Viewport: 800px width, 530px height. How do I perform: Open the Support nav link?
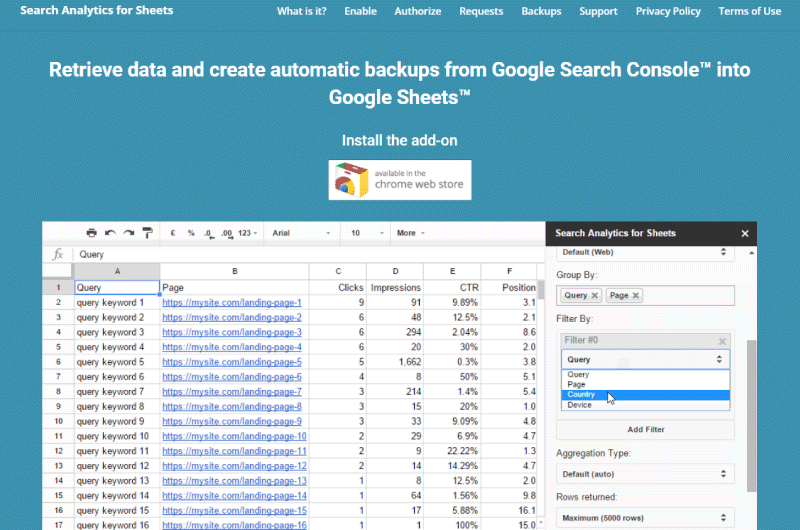[598, 11]
